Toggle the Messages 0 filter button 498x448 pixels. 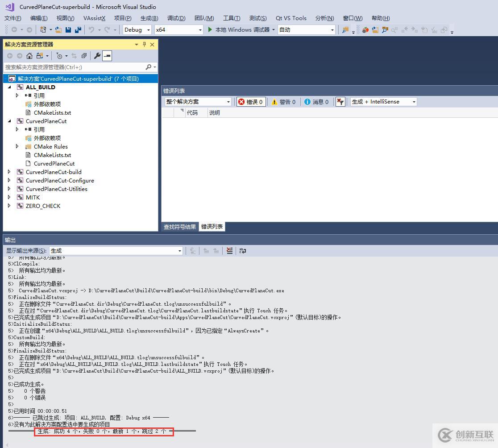[x=316, y=102]
